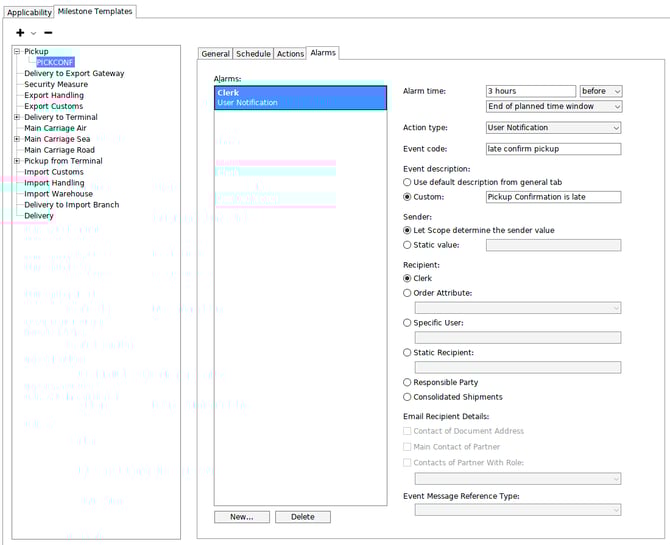Open the Action type dropdown
670x545 pixels.
pyautogui.click(x=553, y=128)
